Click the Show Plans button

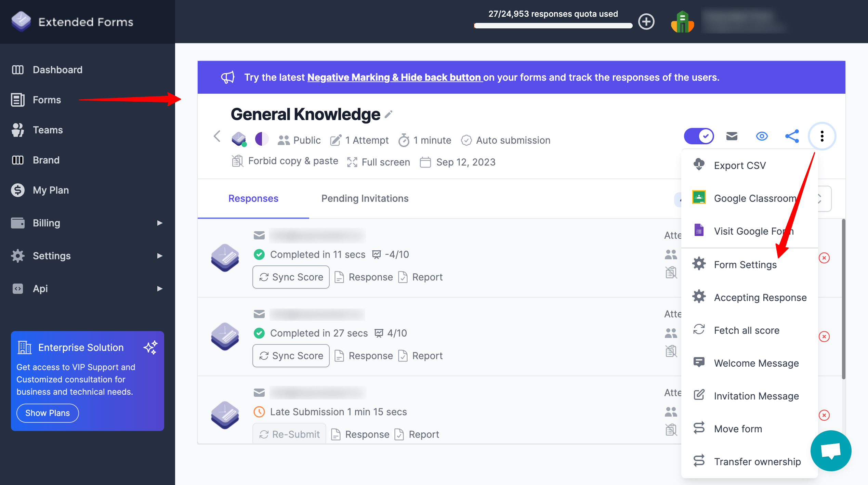tap(47, 413)
